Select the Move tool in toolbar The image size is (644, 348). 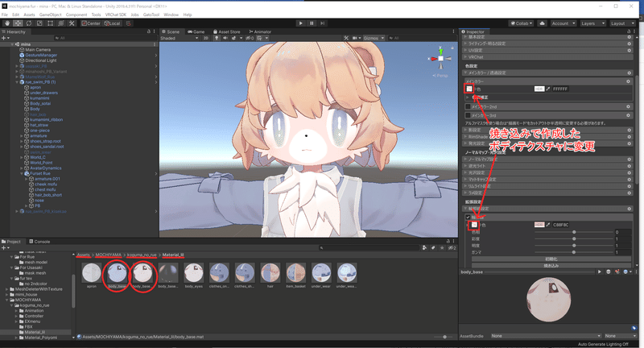coord(18,23)
